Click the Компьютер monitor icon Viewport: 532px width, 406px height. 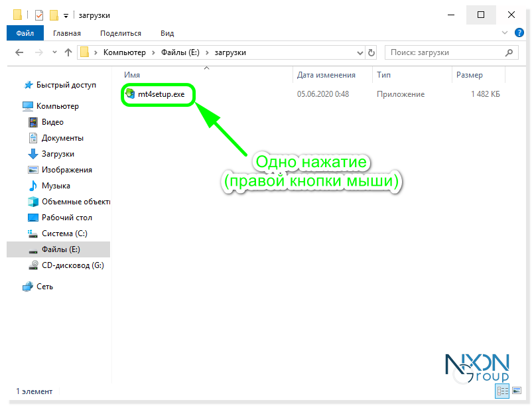pos(28,106)
